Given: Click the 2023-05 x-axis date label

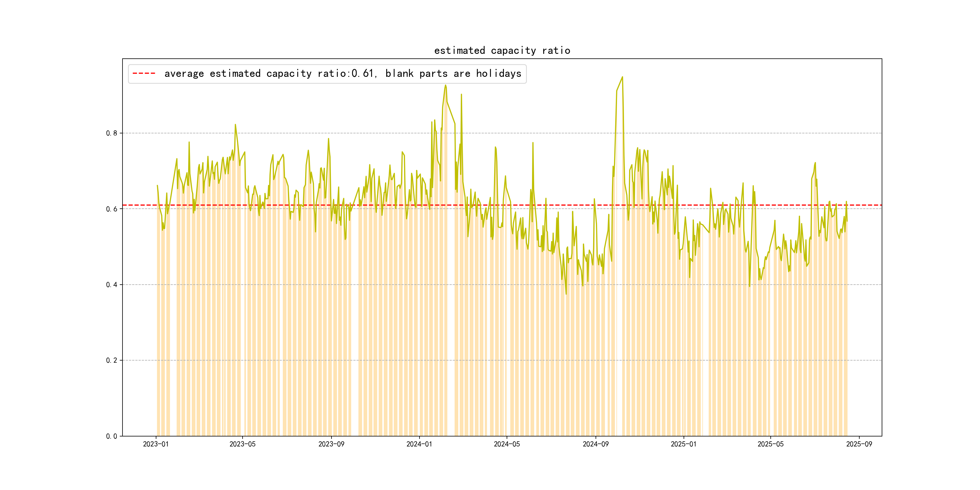Looking at the screenshot, I should pyautogui.click(x=242, y=444).
